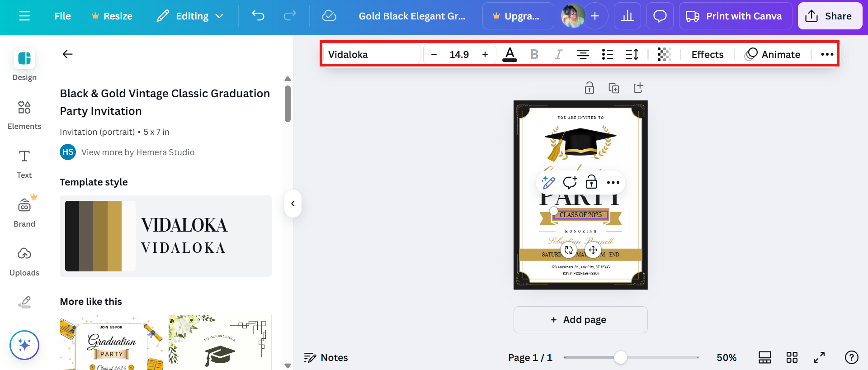868x370 pixels.
Task: Check cloud save status icon
Action: point(329,16)
